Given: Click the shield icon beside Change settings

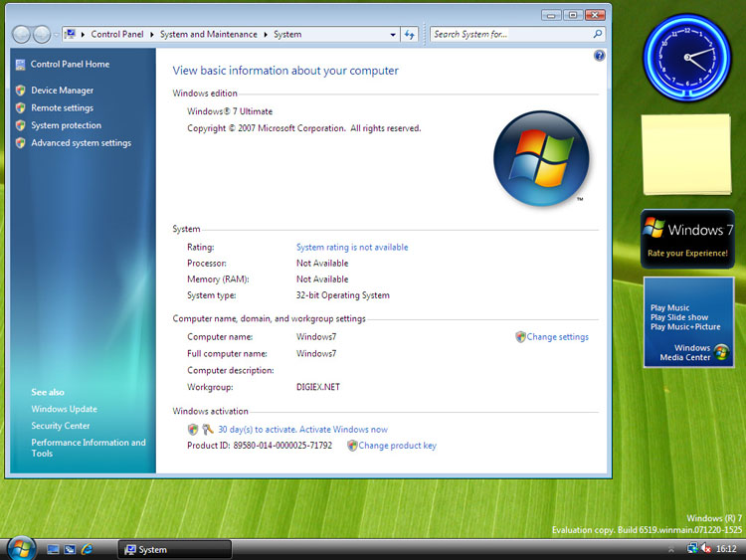Looking at the screenshot, I should (x=520, y=337).
